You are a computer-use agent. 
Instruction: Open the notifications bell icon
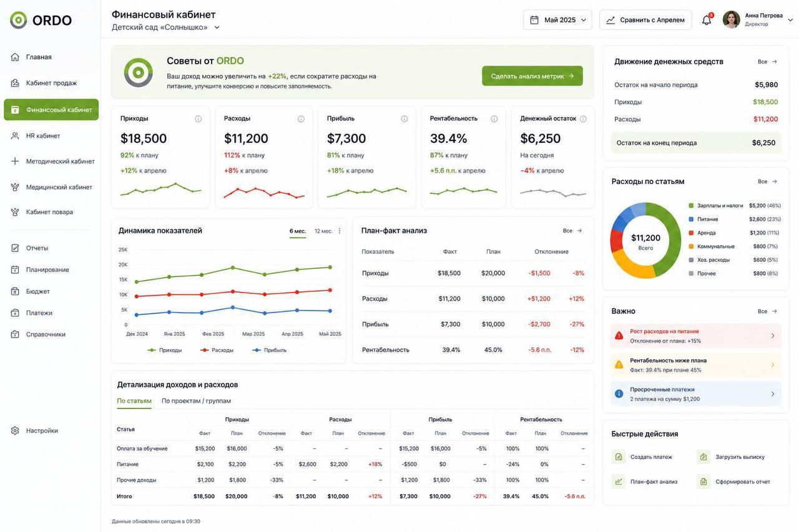(707, 20)
